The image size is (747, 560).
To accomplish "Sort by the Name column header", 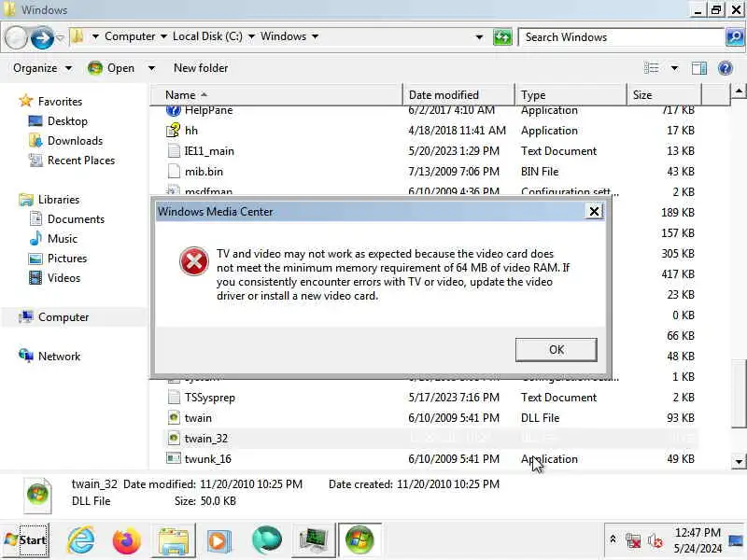I will click(277, 95).
